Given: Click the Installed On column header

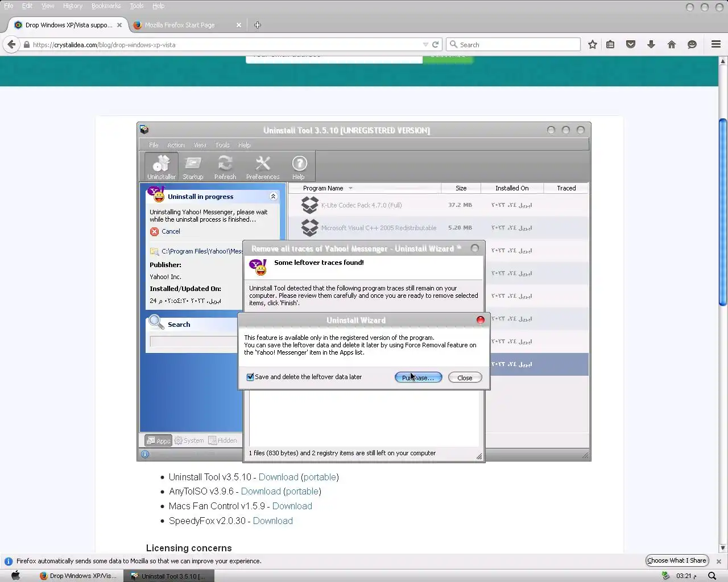Looking at the screenshot, I should click(x=512, y=188).
